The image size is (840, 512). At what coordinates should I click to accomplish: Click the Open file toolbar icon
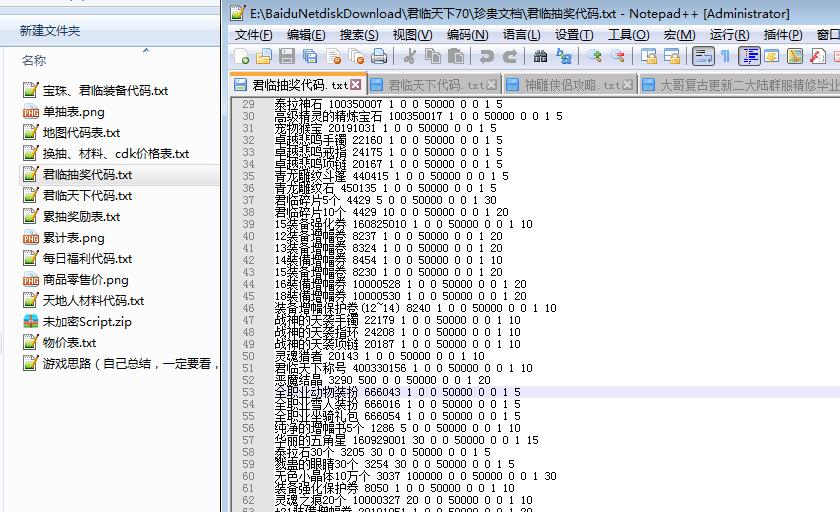point(264,57)
